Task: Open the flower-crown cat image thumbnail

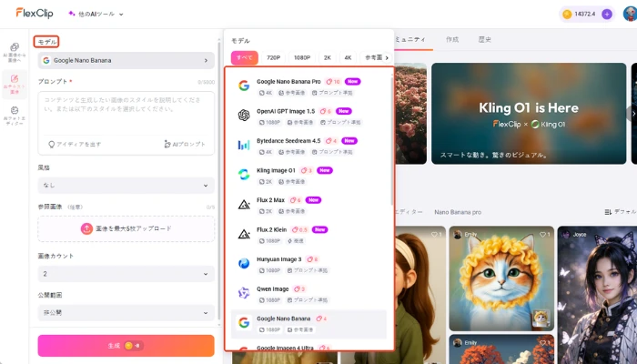Action: [x=501, y=278]
